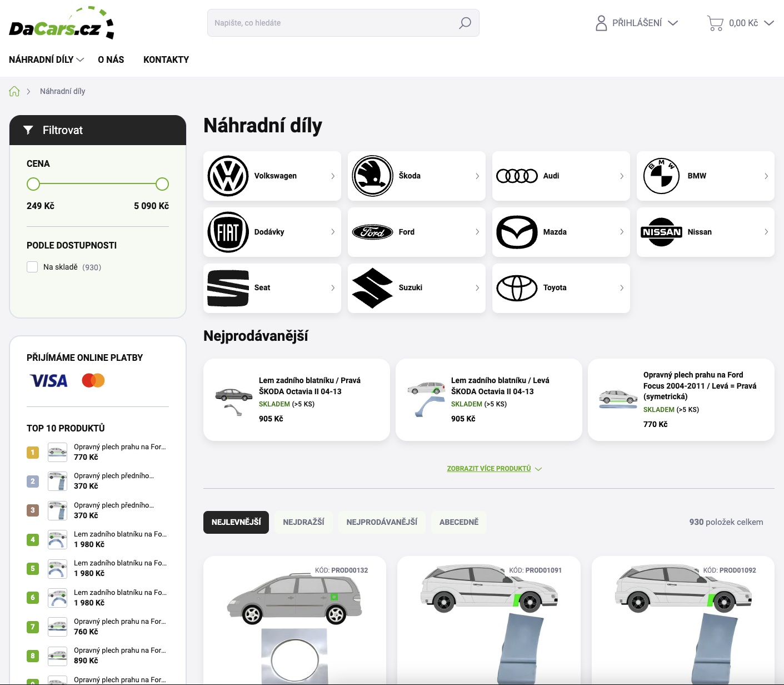
Task: Select the Audi rings logo
Action: point(517,176)
